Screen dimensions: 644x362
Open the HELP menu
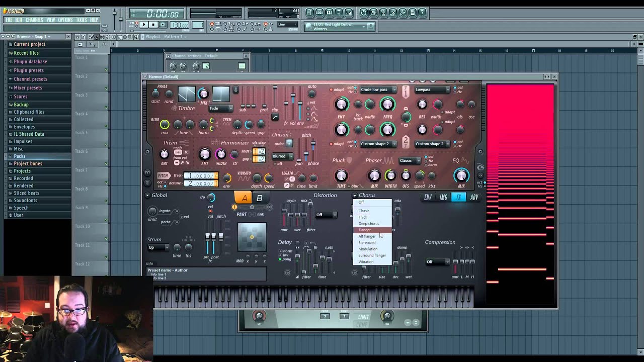pos(94,20)
